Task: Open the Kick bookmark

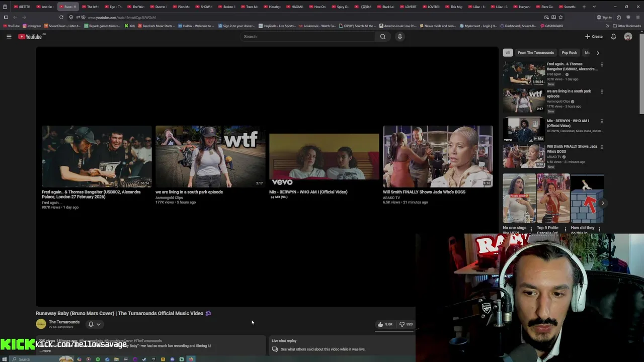Action: (x=130, y=26)
